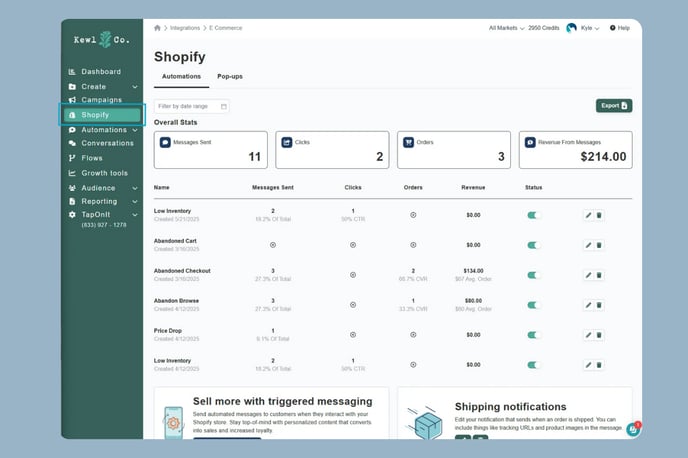Edit the Low Inventory automation created 5/21/2025

click(x=588, y=215)
